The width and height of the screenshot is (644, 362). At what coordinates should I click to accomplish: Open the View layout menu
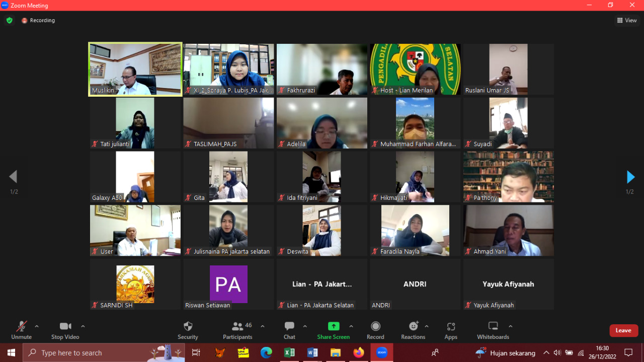click(627, 21)
